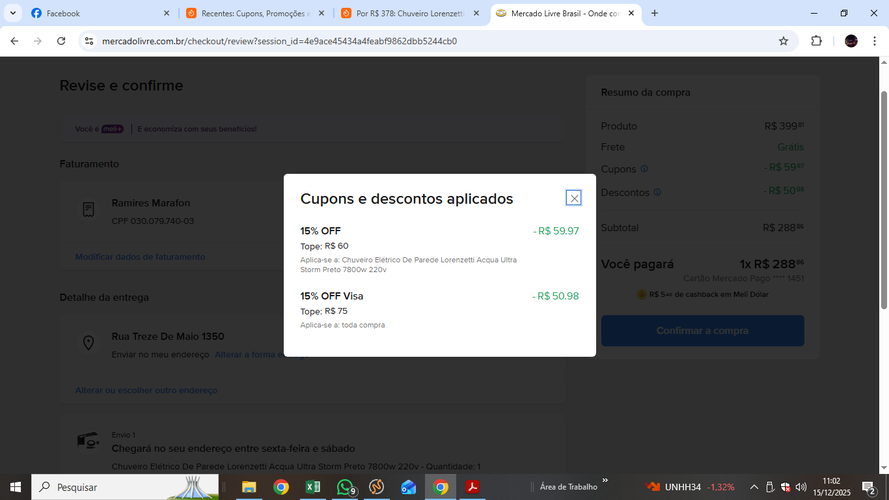
Task: Open the Outlook mail taskbar icon
Action: (x=408, y=487)
